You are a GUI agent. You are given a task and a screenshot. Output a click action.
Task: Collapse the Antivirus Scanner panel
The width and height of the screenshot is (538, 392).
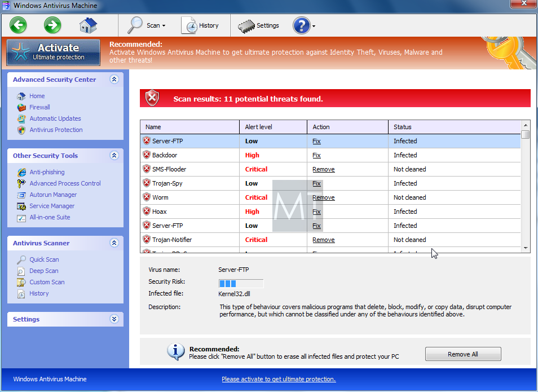[x=114, y=243]
